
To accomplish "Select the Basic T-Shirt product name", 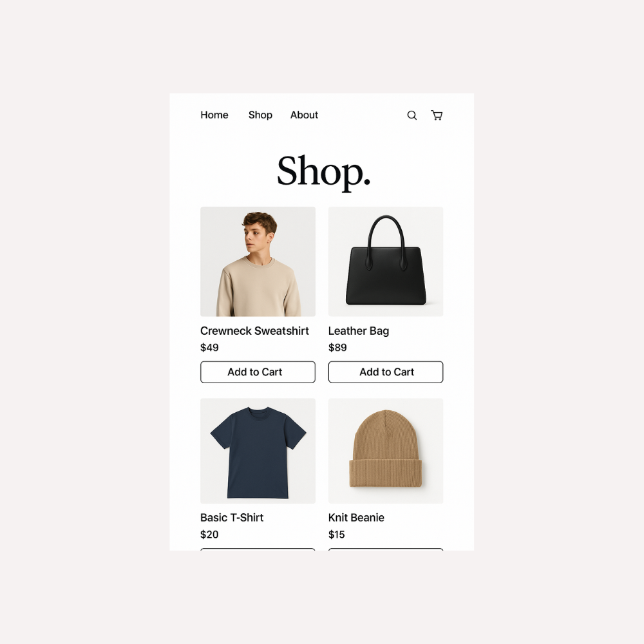I will tap(232, 518).
